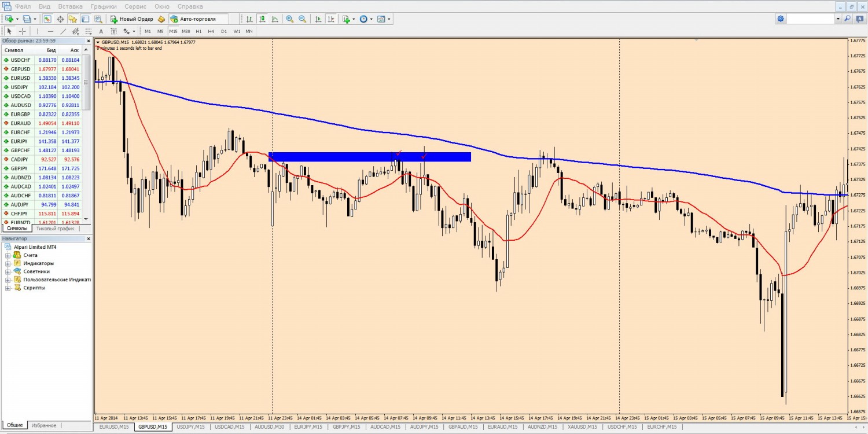Open the MetaEditor yellow book icon
The width and height of the screenshot is (868, 434).
coord(161,19)
